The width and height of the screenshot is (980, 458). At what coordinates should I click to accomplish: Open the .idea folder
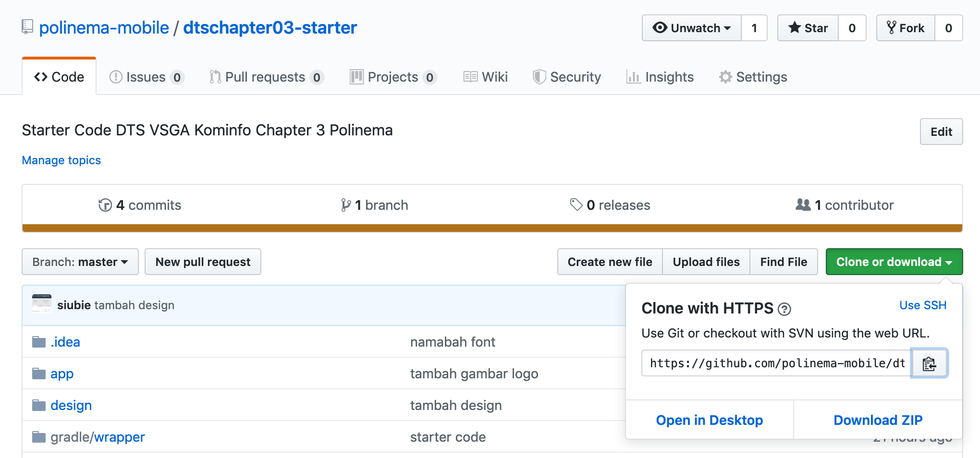click(65, 342)
